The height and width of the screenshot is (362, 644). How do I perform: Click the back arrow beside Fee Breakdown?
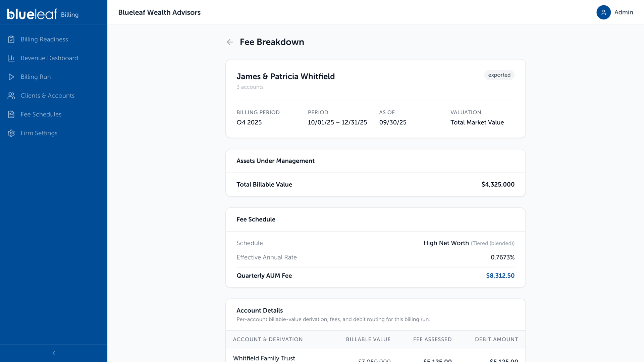[x=230, y=42]
